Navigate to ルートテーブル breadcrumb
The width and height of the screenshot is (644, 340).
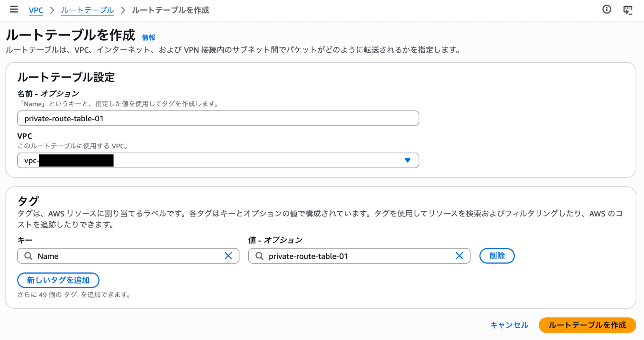tap(87, 10)
